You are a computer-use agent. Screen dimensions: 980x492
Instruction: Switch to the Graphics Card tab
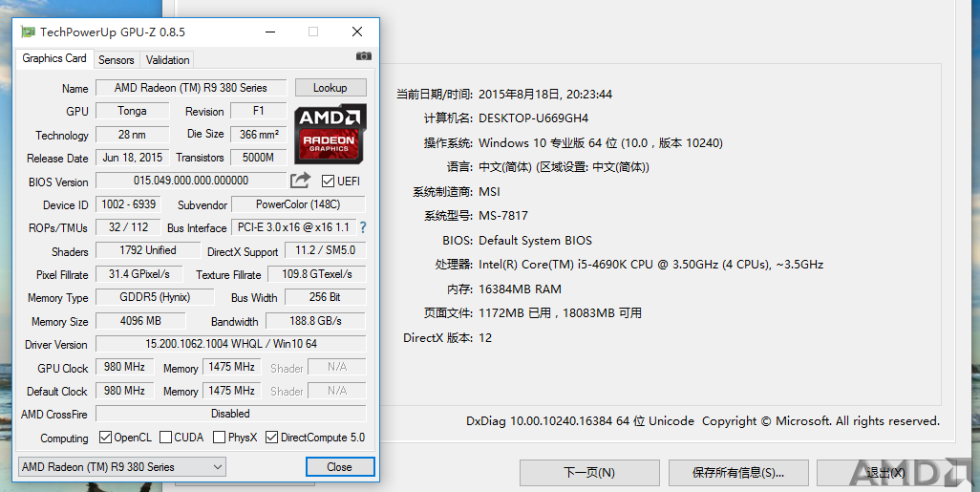54,58
